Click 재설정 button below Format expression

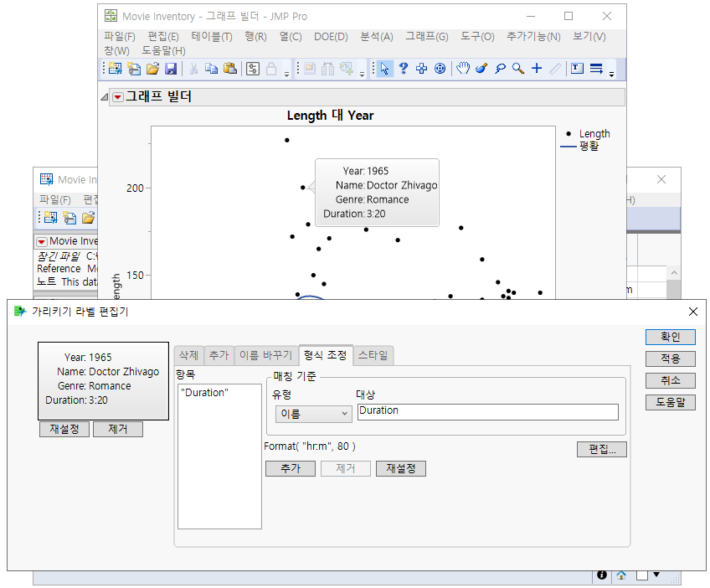coord(401,468)
